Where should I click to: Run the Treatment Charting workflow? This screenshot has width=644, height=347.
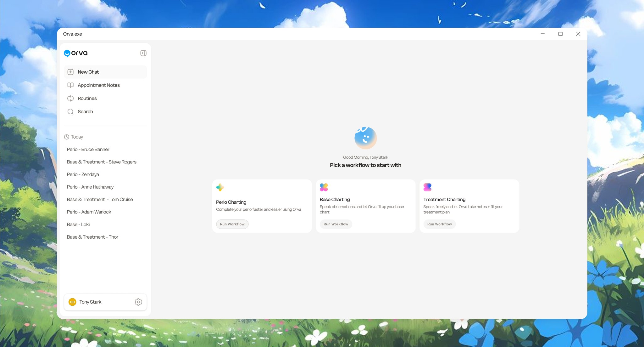(439, 224)
